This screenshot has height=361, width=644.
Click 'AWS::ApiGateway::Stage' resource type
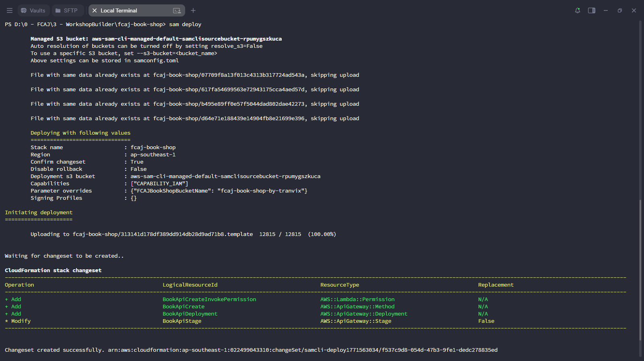click(356, 321)
